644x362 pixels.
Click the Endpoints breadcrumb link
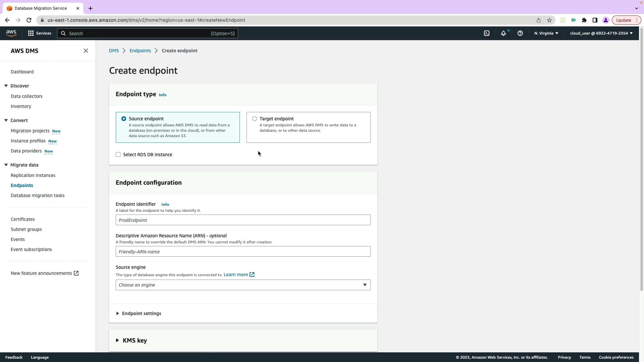140,51
